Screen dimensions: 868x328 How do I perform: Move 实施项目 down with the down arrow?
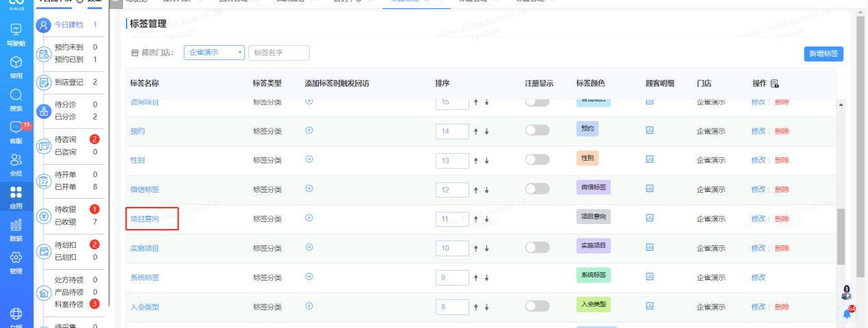(x=487, y=249)
